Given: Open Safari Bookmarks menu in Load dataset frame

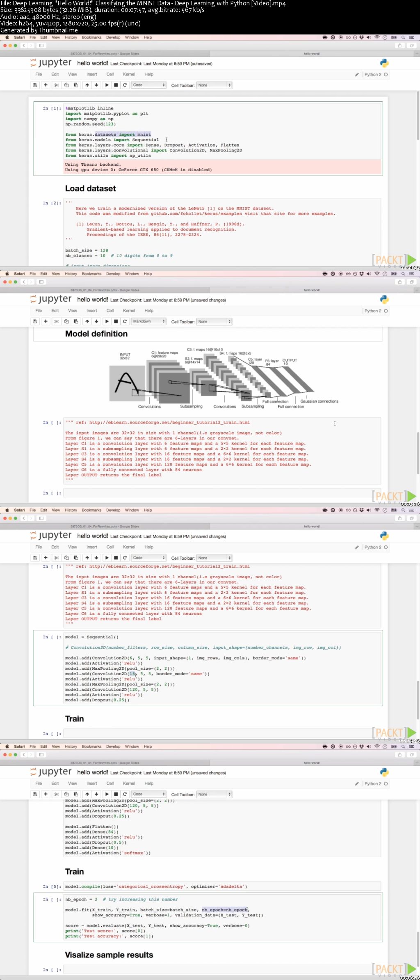Looking at the screenshot, I should click(91, 37).
